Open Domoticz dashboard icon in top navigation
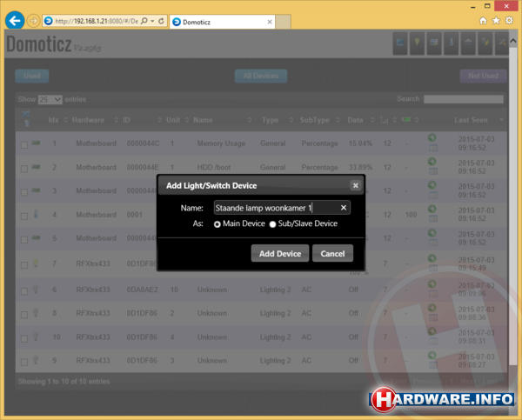522x420 pixels. pyautogui.click(x=400, y=43)
